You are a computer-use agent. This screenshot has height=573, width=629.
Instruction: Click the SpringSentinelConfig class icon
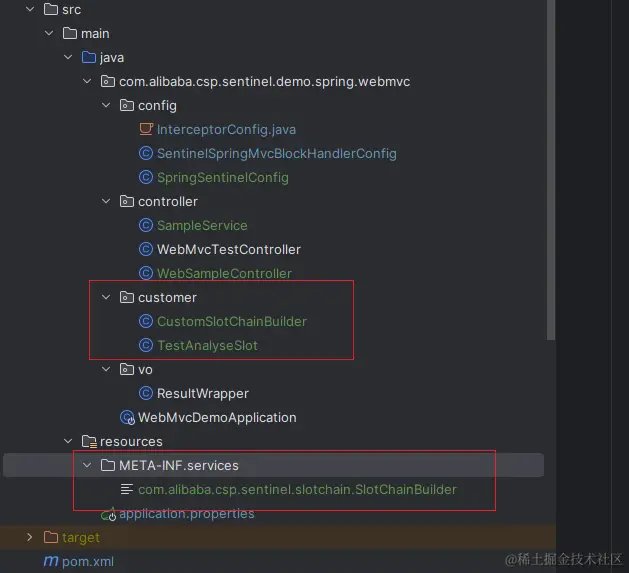[x=146, y=177]
